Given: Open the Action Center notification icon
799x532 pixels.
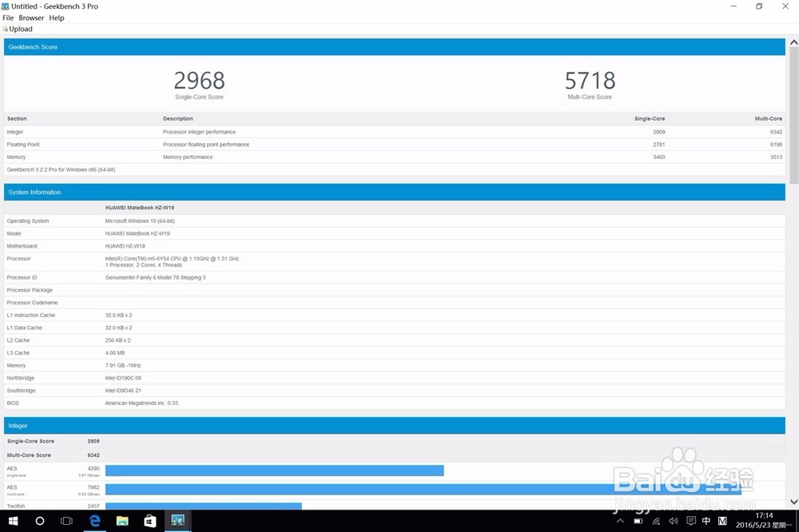Looking at the screenshot, I should point(691,521).
